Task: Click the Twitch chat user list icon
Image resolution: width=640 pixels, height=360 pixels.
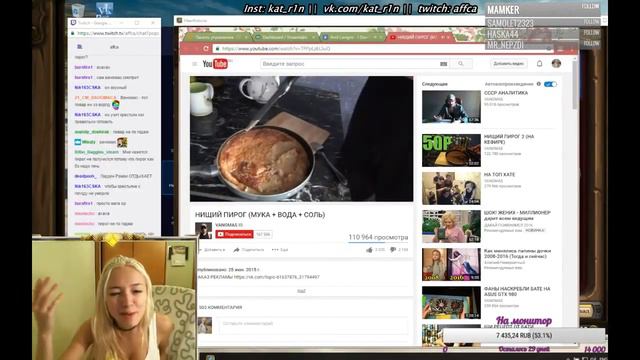Action: (x=80, y=47)
